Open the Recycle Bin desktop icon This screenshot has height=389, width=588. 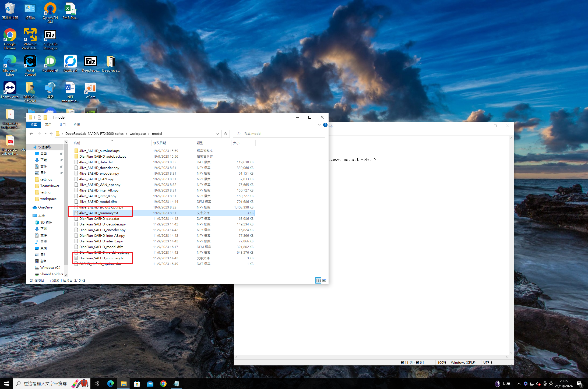pos(10,11)
